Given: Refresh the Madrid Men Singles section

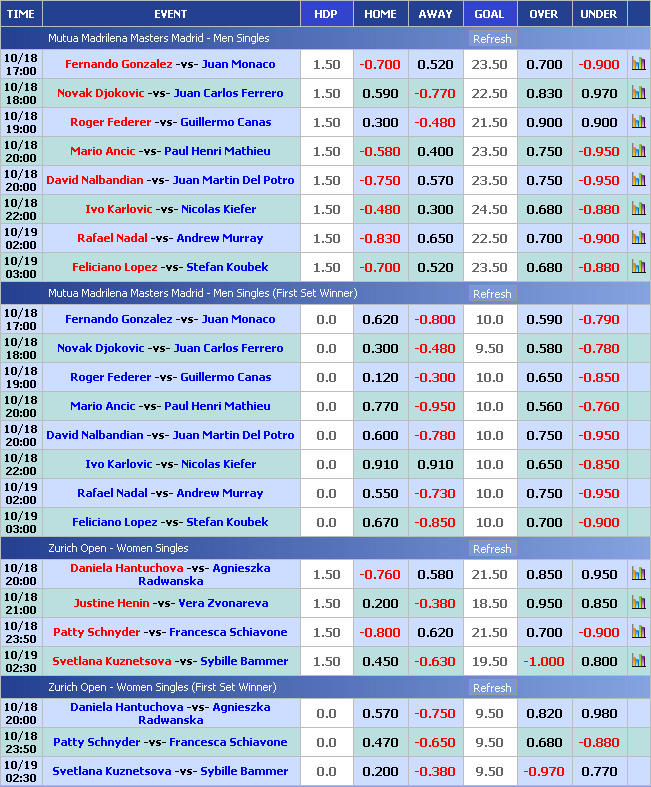Looking at the screenshot, I should click(x=491, y=39).
